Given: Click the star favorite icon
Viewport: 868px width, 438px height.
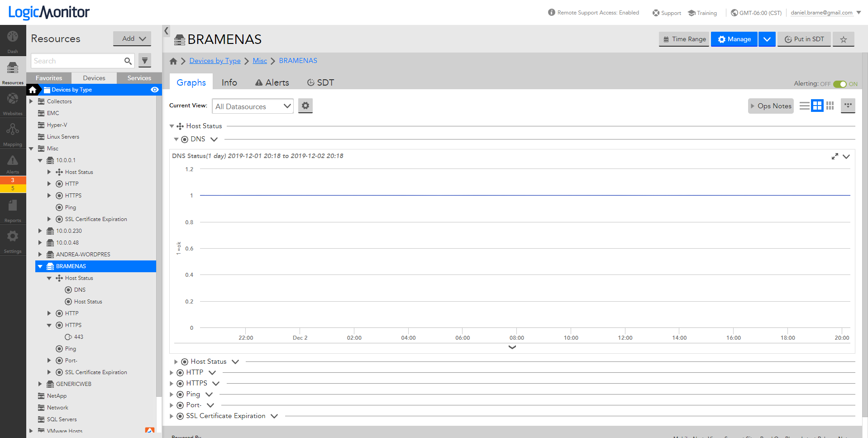Looking at the screenshot, I should pos(844,39).
